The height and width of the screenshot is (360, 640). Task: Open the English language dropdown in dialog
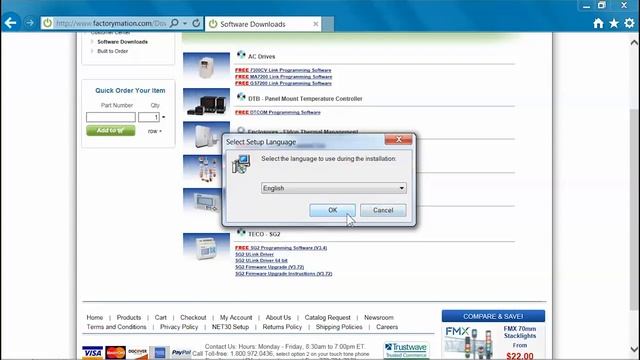pos(334,188)
